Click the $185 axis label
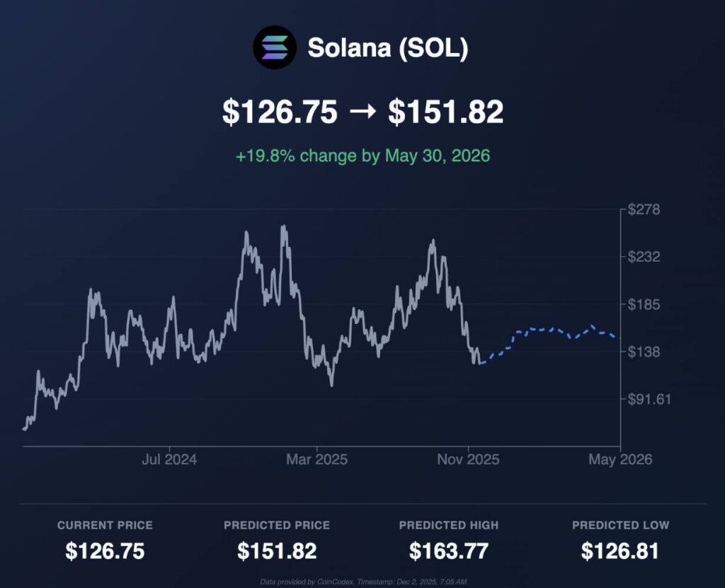 tap(644, 304)
